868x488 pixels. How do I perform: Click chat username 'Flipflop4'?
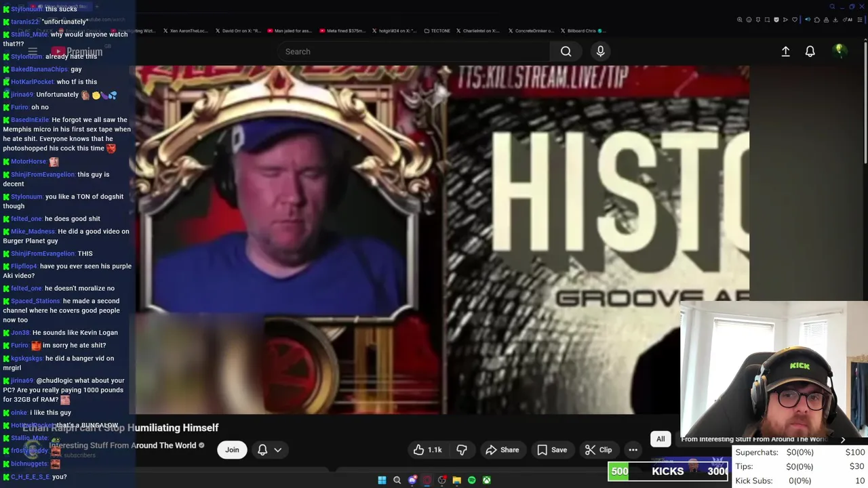point(24,266)
